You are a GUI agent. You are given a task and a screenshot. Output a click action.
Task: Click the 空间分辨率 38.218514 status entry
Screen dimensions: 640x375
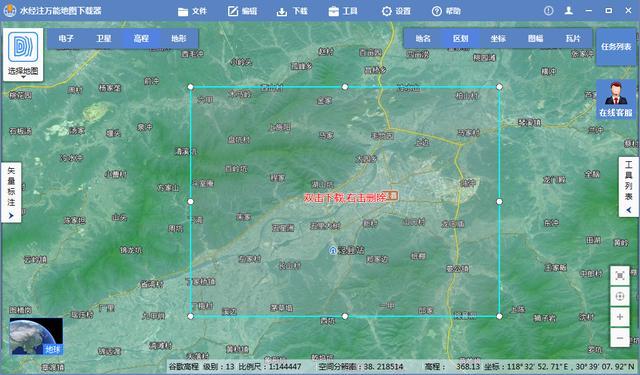point(361,366)
